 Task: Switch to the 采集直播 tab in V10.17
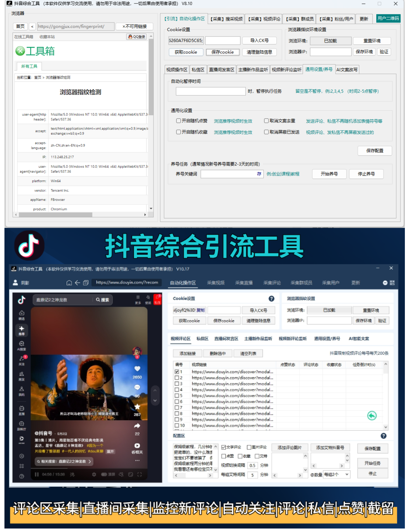(244, 283)
